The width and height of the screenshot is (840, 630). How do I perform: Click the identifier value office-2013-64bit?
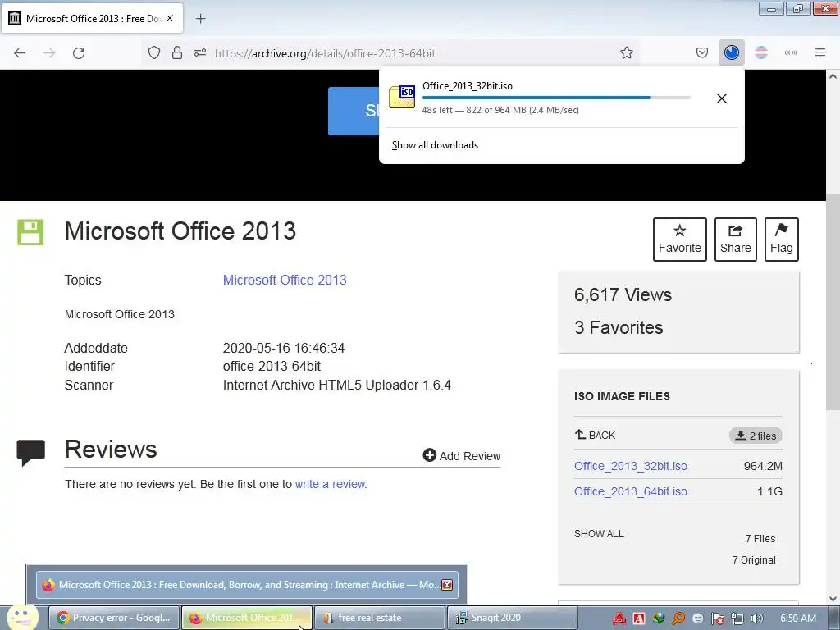click(x=272, y=367)
